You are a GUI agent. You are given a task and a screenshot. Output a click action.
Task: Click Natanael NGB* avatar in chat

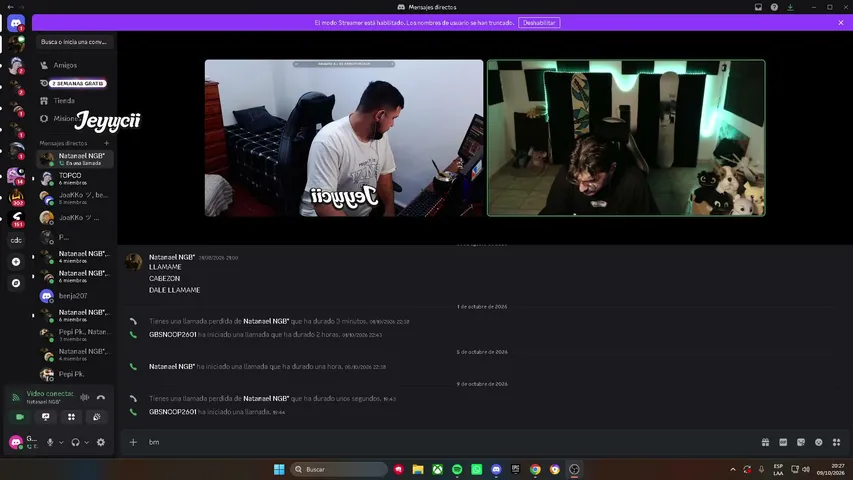[133, 262]
